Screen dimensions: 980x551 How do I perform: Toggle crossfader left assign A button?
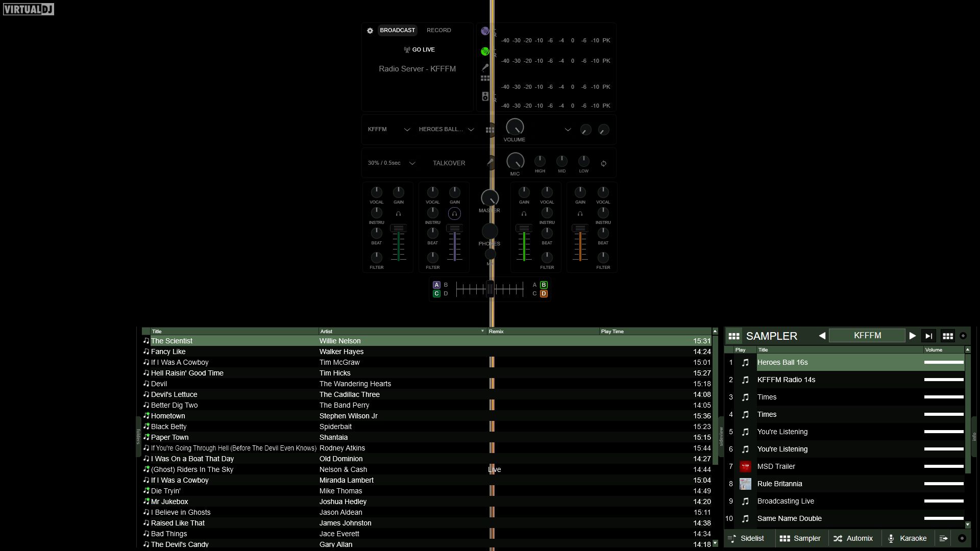click(x=436, y=285)
